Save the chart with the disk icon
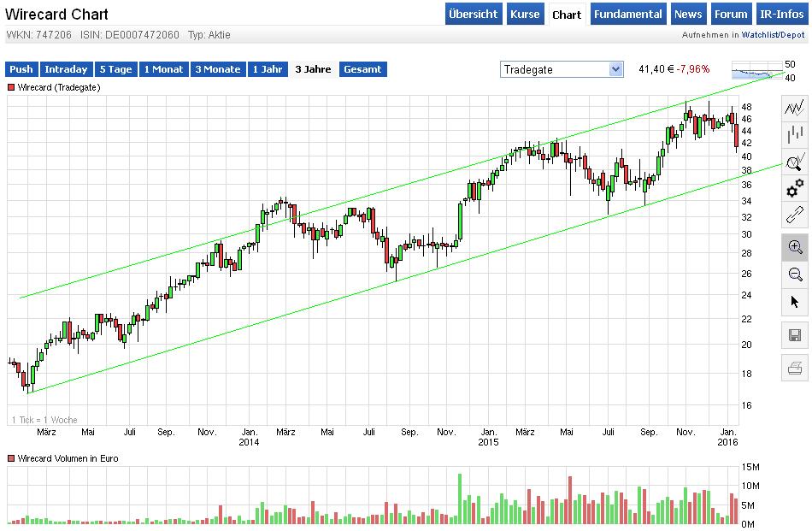Screen dimensions: 812x531 coord(794,337)
